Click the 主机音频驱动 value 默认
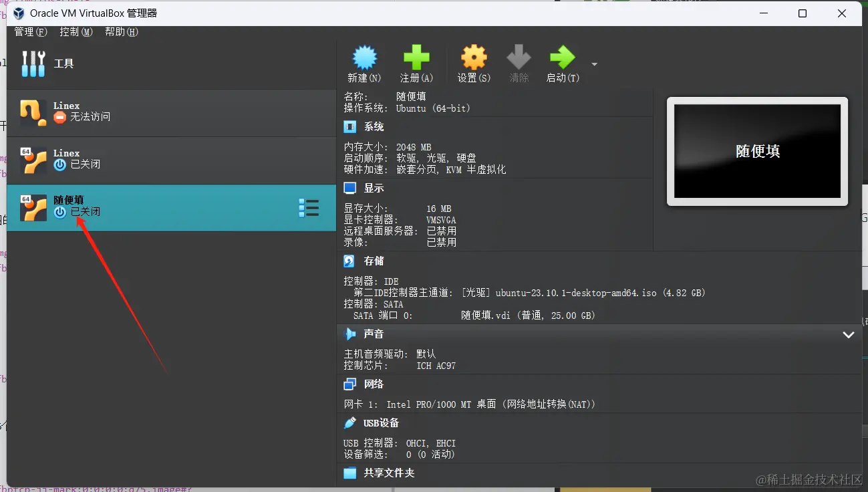The width and height of the screenshot is (868, 492). (x=426, y=354)
